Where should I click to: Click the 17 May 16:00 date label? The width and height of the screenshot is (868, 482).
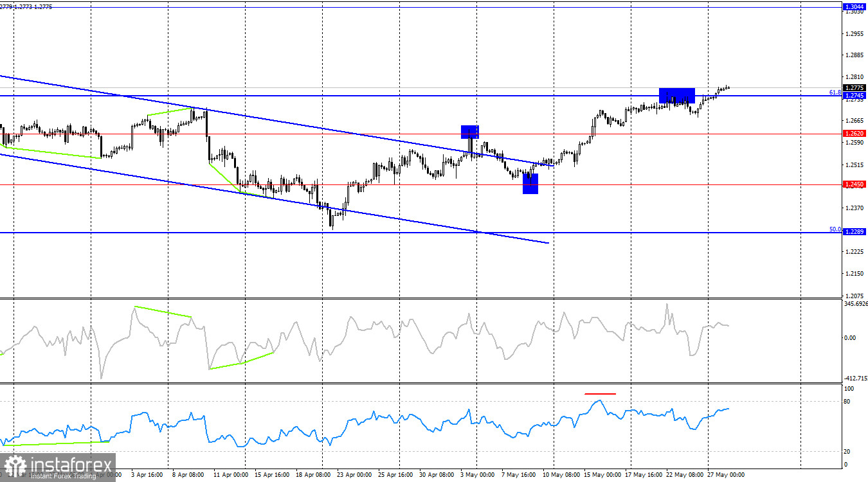coord(645,475)
